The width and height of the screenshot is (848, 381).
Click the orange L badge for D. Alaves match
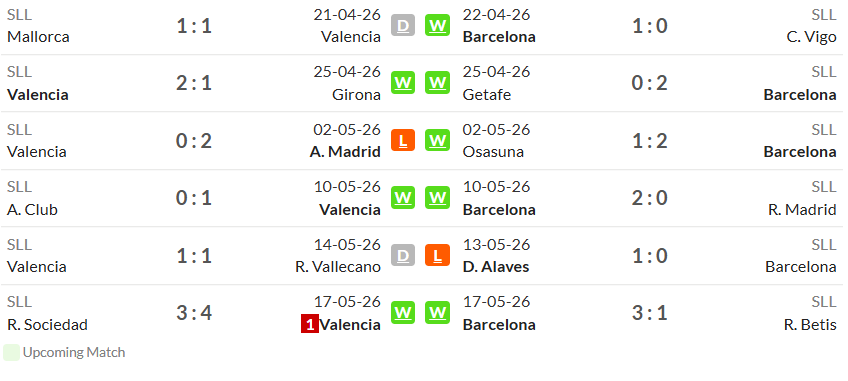(438, 255)
